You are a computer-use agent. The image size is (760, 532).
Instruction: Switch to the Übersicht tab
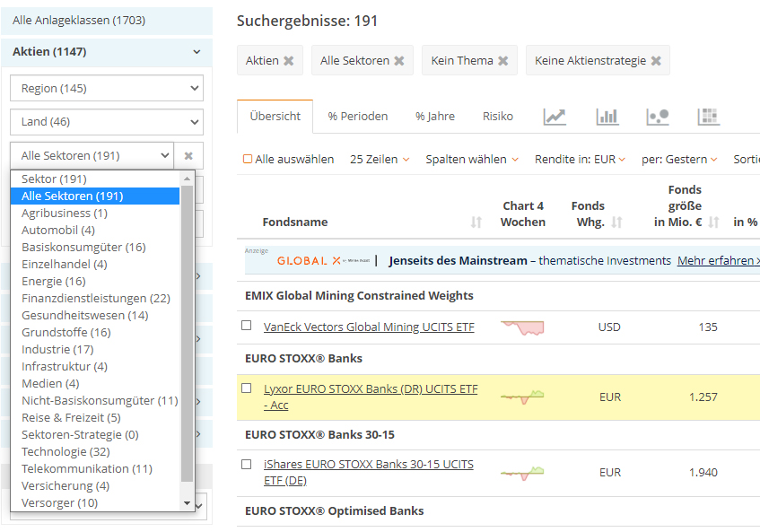coord(275,117)
